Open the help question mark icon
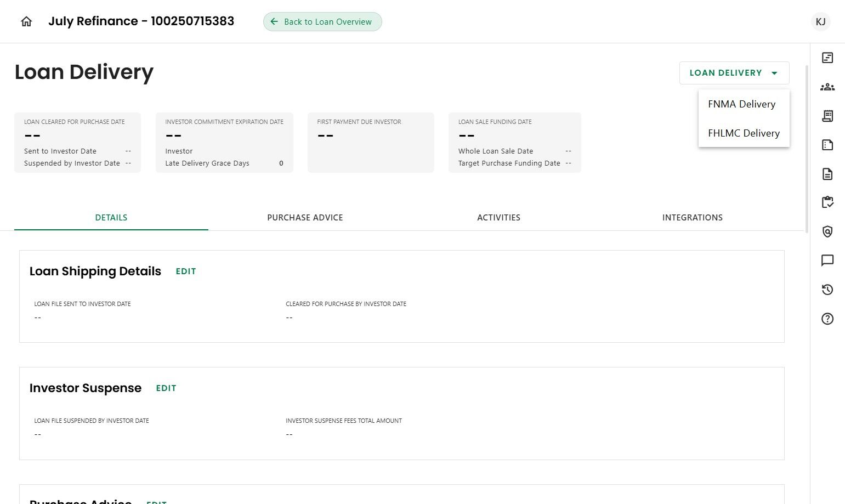 coord(827,319)
